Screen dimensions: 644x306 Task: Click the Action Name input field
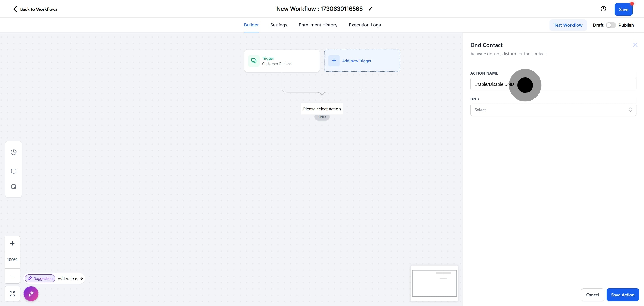[x=575, y=84]
